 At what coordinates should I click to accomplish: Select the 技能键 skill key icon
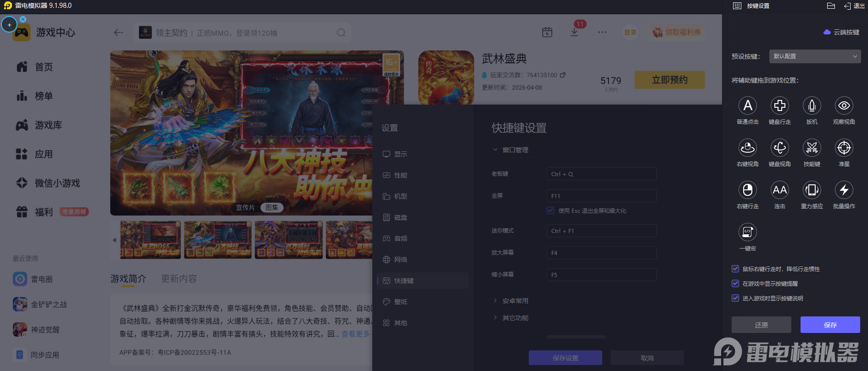(x=812, y=148)
